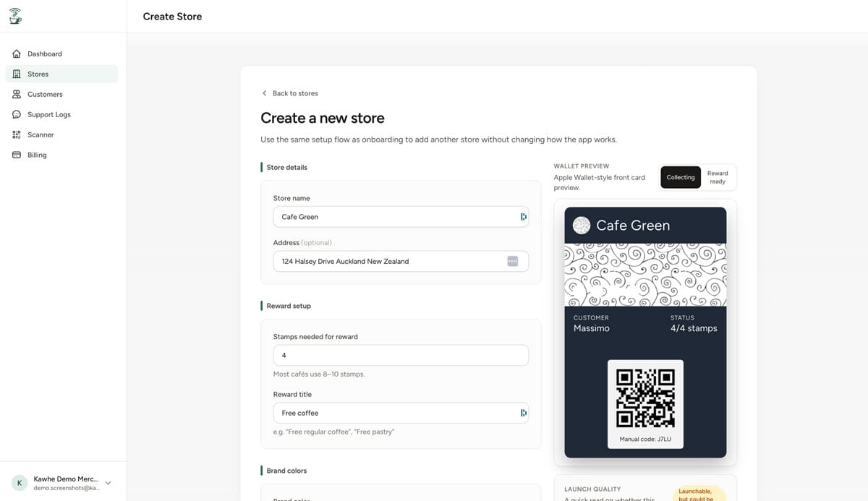
Task: Open the Dashboard page
Action: 62,53
